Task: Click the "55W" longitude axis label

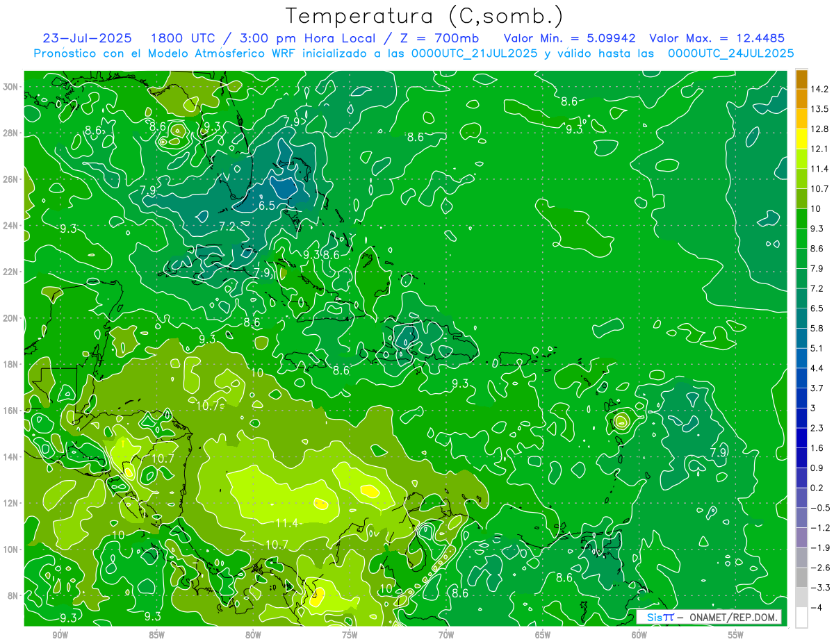Action: coord(736,636)
